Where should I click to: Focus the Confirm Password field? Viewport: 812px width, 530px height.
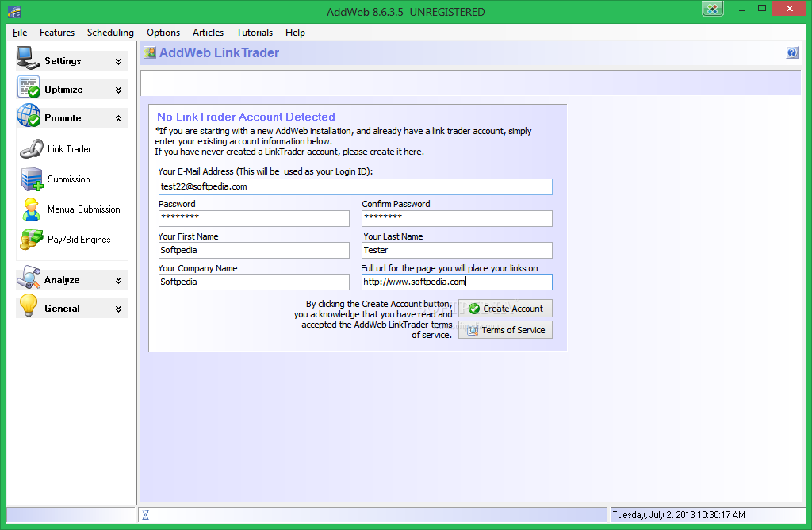tap(457, 218)
